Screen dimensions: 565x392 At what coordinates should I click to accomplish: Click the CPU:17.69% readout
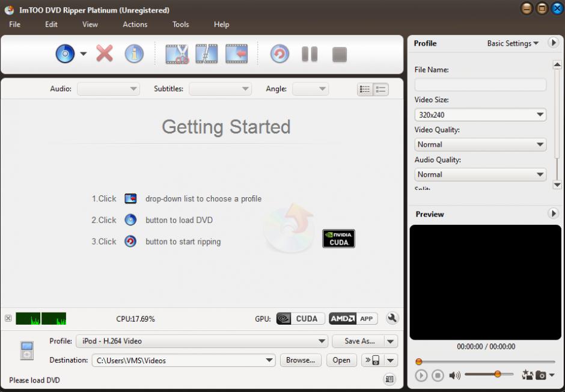(135, 319)
